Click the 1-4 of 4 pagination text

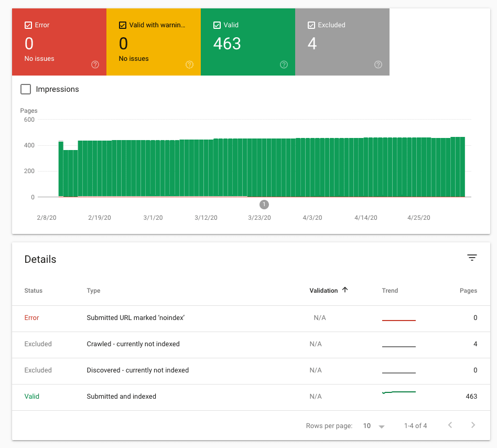pos(415,426)
